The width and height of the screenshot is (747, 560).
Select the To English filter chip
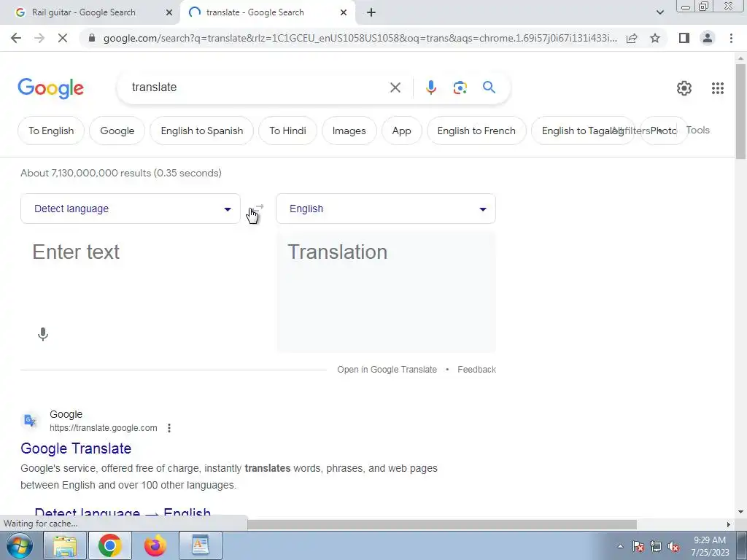[x=51, y=131]
